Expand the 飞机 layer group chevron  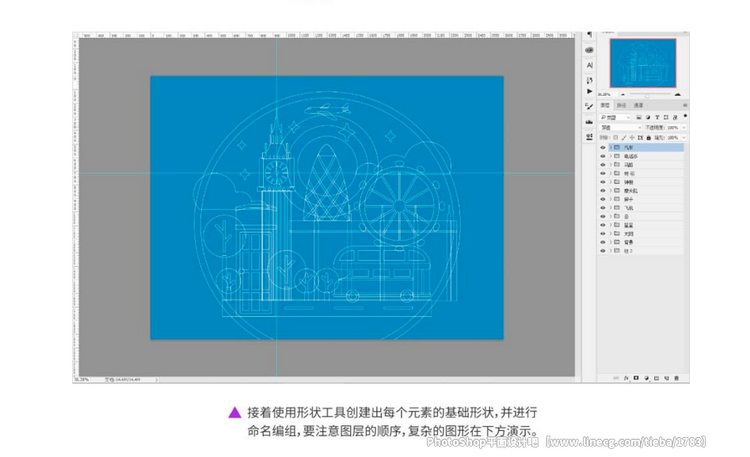coord(611,208)
